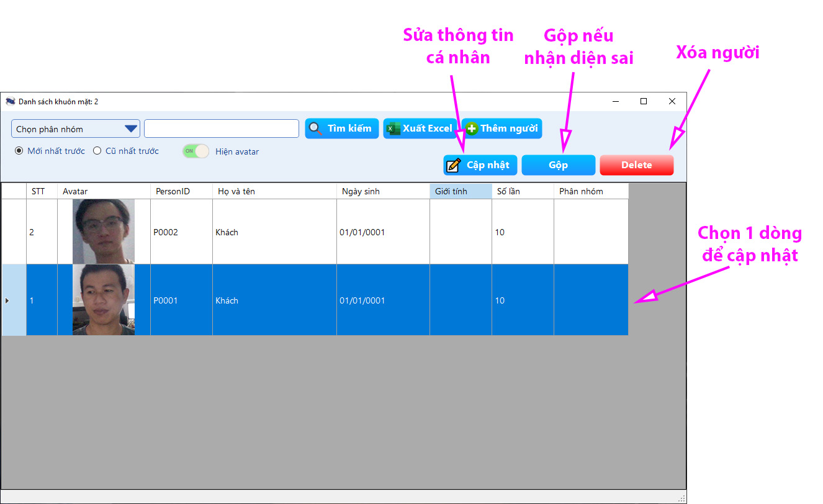The height and width of the screenshot is (504, 823).
Task: Click the Excel icon on Xuất Excel
Action: [392, 128]
